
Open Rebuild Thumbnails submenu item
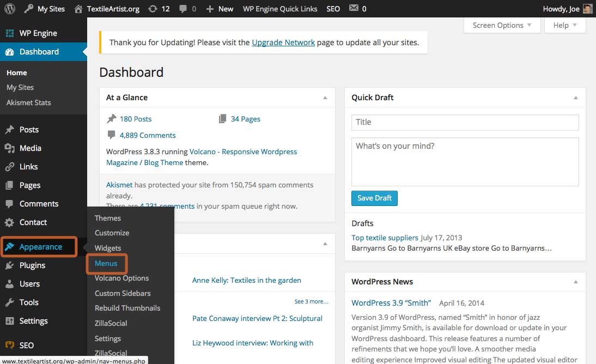click(127, 308)
